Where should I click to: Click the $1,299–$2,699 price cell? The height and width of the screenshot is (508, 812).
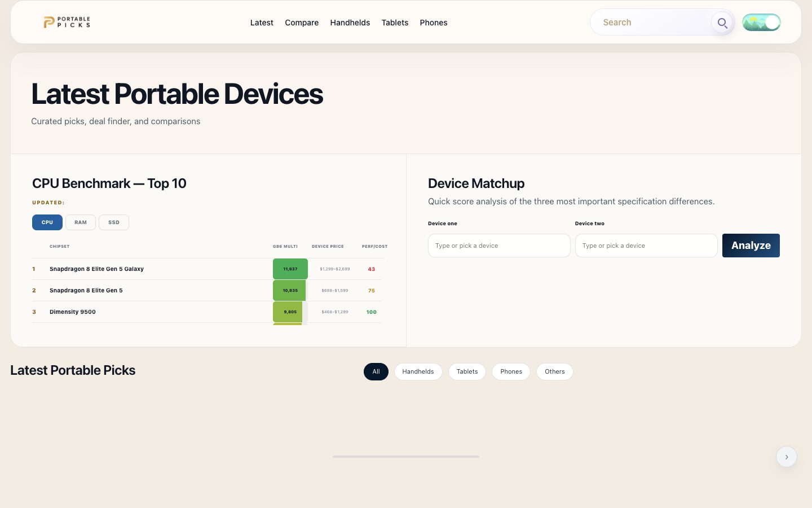click(335, 269)
